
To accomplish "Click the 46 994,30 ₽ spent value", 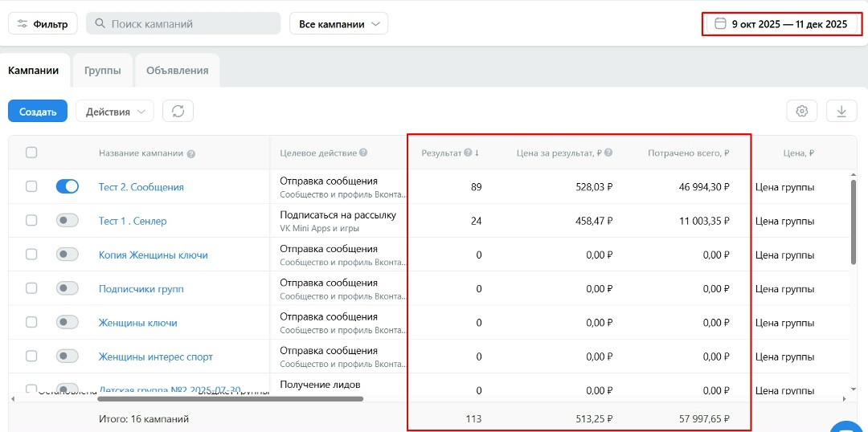I will coord(703,187).
